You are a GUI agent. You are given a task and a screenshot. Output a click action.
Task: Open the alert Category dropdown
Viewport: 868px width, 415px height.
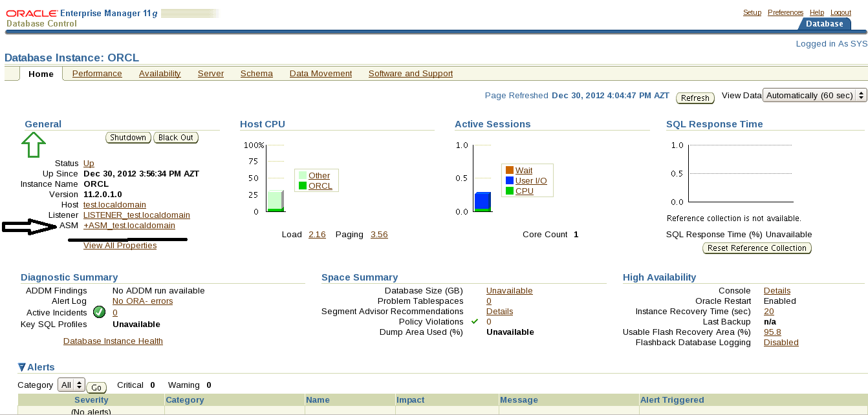click(x=71, y=385)
